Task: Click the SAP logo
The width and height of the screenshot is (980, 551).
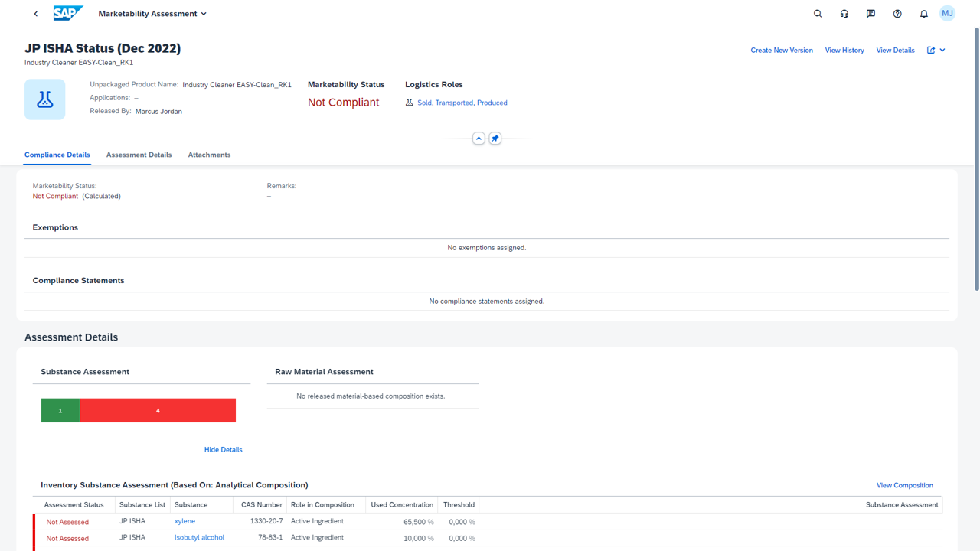Action: point(68,13)
